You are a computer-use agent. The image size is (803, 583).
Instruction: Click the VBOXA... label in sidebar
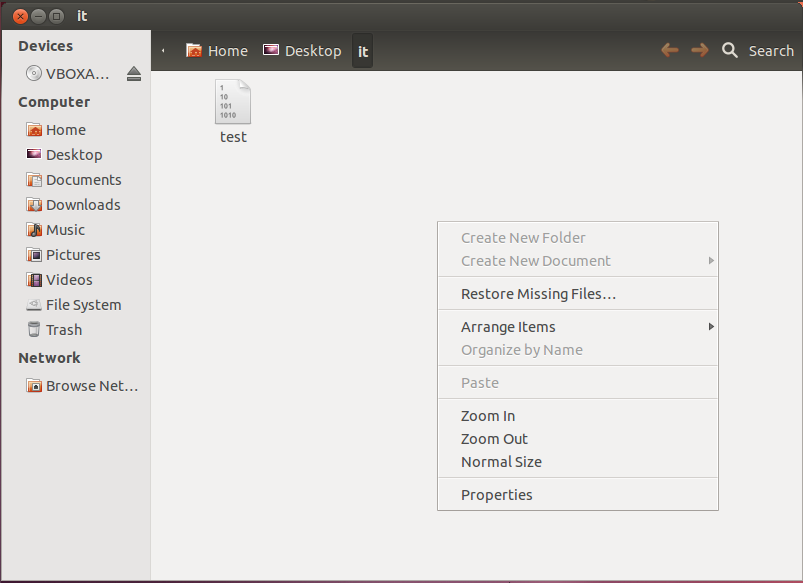(77, 74)
